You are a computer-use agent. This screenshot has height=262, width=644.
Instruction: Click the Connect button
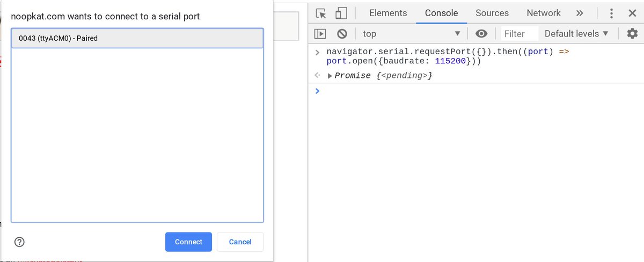pos(188,242)
